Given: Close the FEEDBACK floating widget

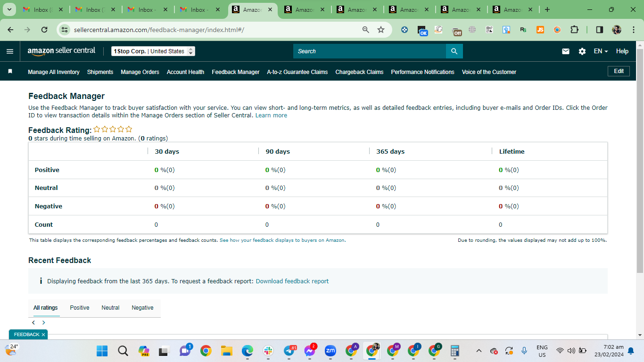Looking at the screenshot, I should [43, 335].
